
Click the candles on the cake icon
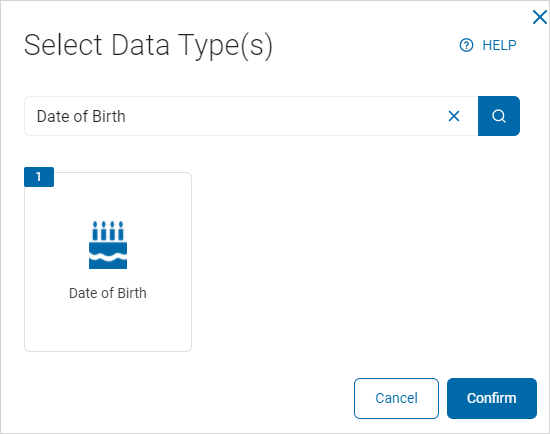click(108, 231)
